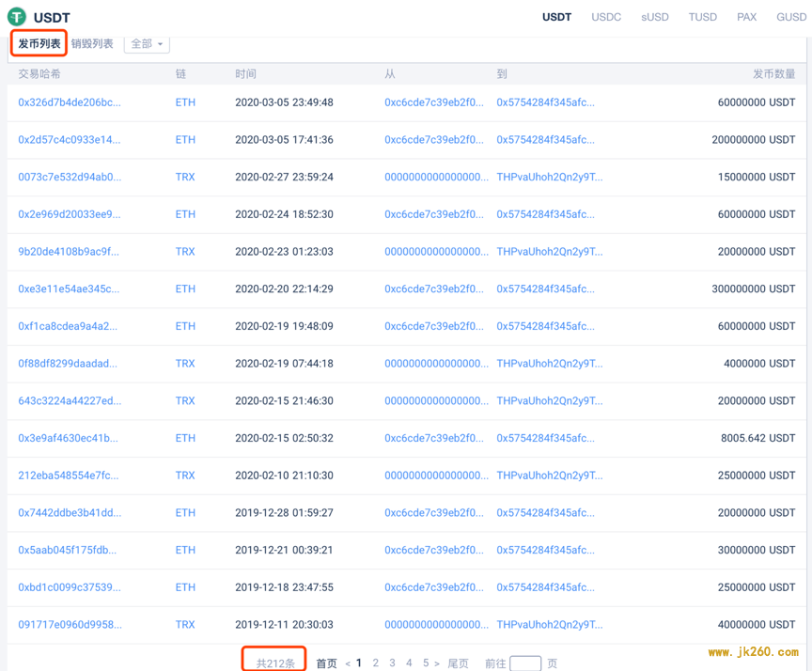The width and height of the screenshot is (812, 671).
Task: Open transaction hash 643c3224a44227ed...
Action: pos(70,400)
